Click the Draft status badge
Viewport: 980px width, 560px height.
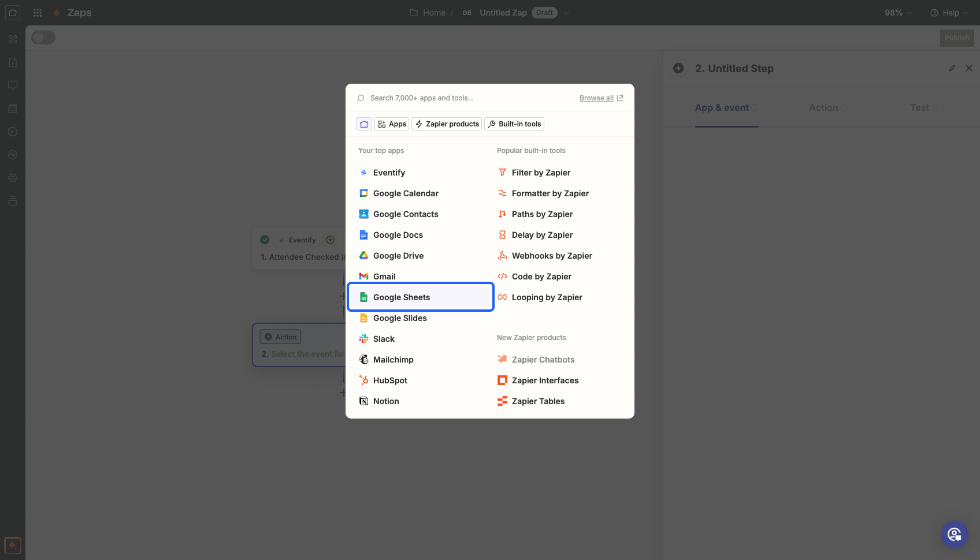[544, 13]
